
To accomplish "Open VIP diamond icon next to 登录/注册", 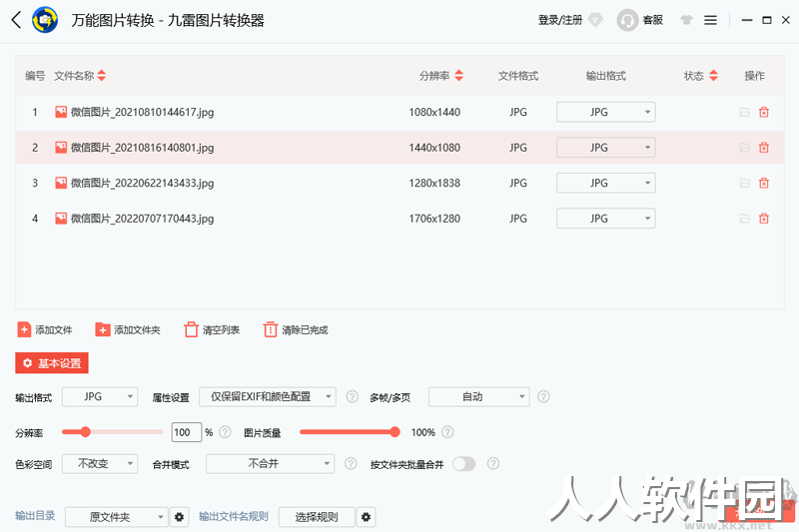I will coord(595,20).
